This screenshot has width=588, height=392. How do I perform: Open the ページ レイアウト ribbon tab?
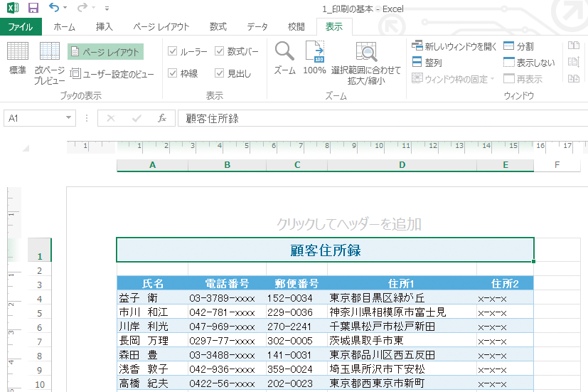(161, 26)
